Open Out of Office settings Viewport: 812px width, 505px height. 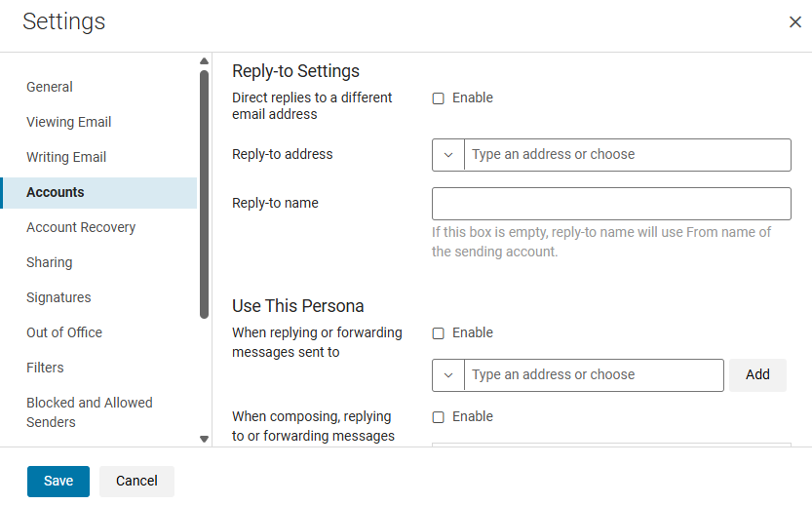click(x=64, y=332)
